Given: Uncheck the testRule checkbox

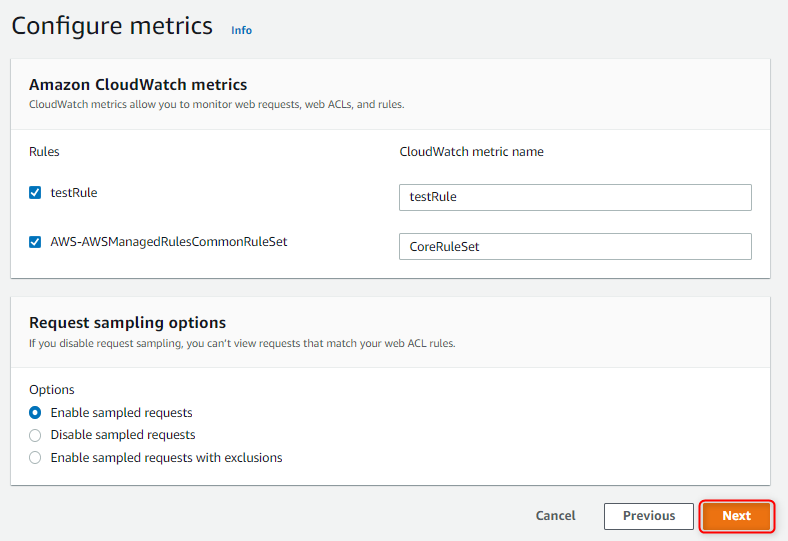Looking at the screenshot, I should (x=36, y=193).
